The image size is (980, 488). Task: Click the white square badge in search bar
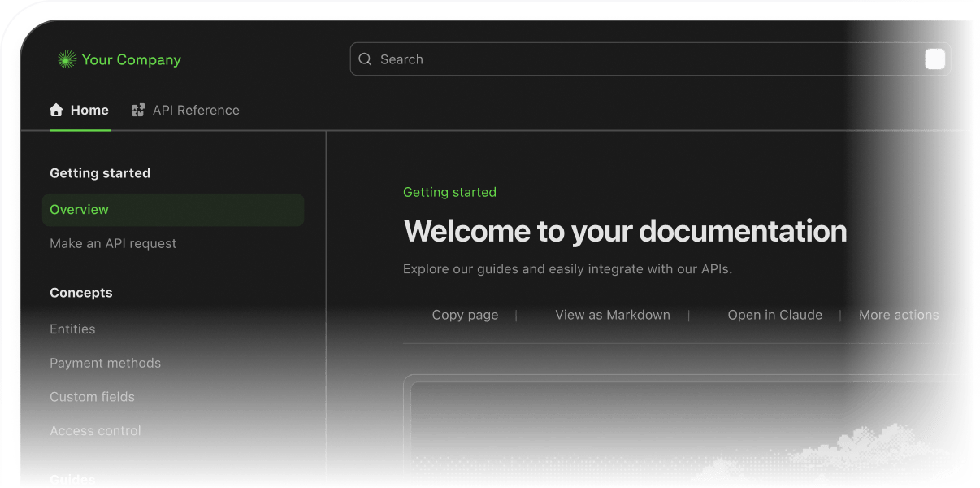click(x=935, y=59)
